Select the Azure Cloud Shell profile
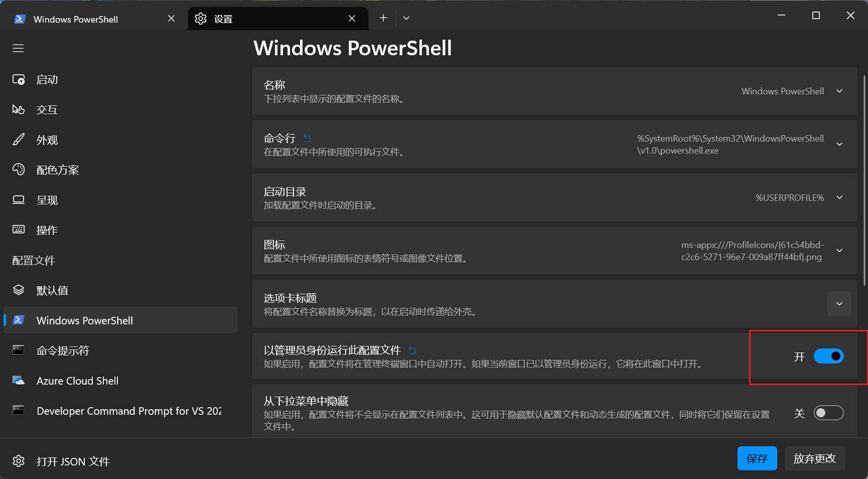Viewport: 868px width, 479px height. pos(120,381)
